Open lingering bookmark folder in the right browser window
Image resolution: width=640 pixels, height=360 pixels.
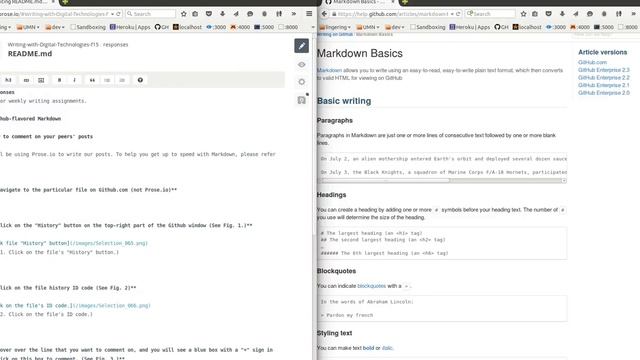pyautogui.click(x=335, y=27)
